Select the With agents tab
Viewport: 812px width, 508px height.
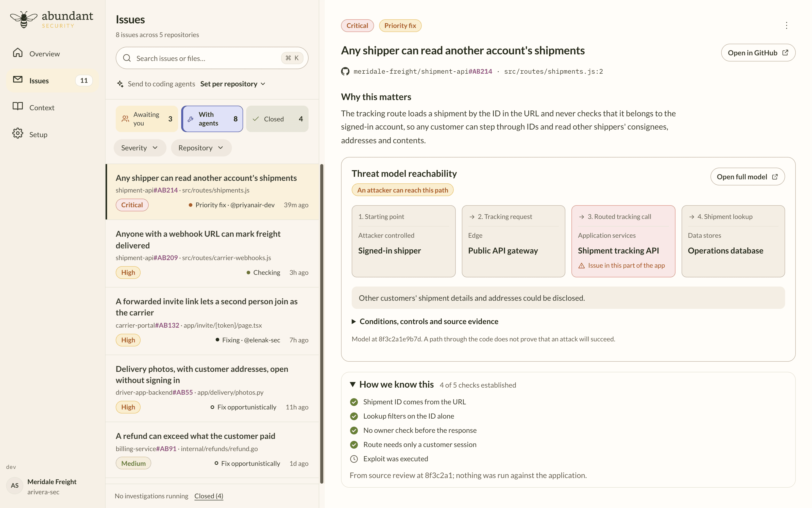212,119
